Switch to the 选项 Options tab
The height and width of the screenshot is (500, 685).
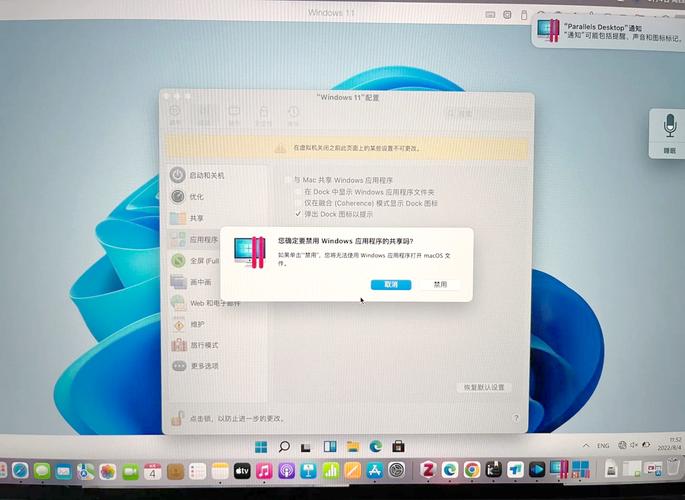click(204, 116)
